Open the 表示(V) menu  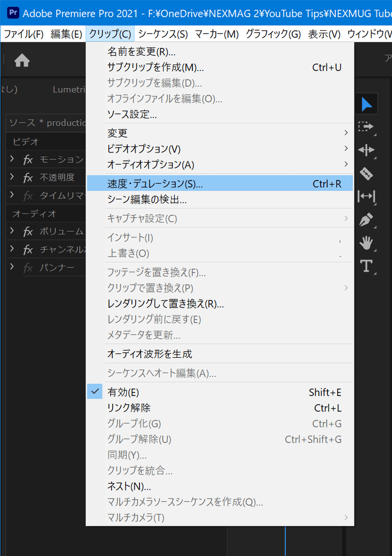click(324, 34)
